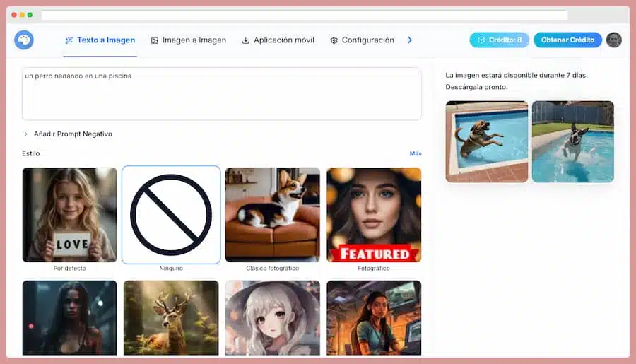Click the palette logo icon
The image size is (636, 364).
[24, 40]
